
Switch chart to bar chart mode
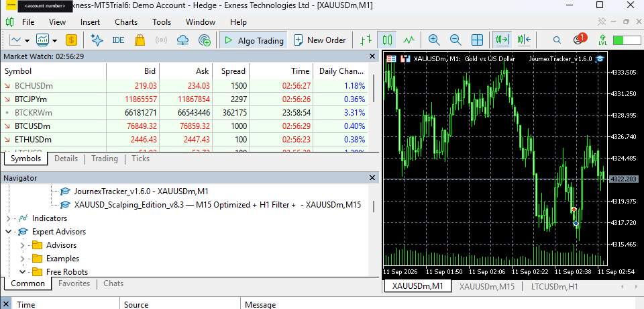[x=366, y=40]
